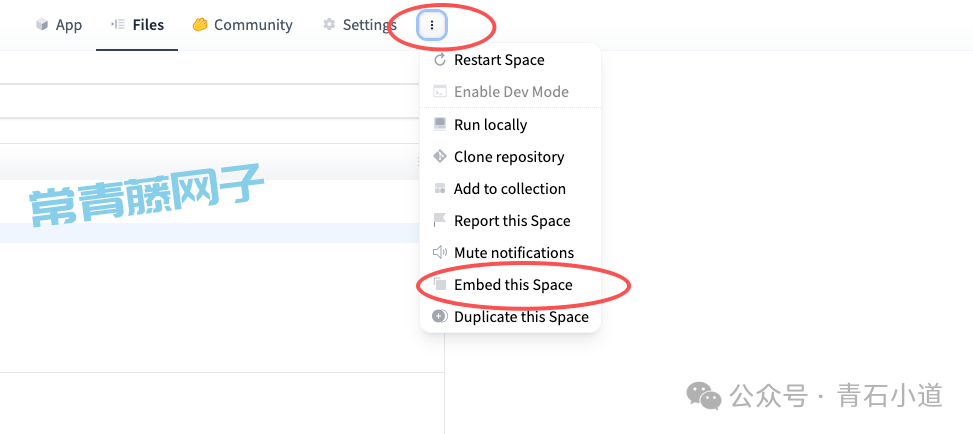973x434 pixels.
Task: Open the Settings tab
Action: click(359, 25)
